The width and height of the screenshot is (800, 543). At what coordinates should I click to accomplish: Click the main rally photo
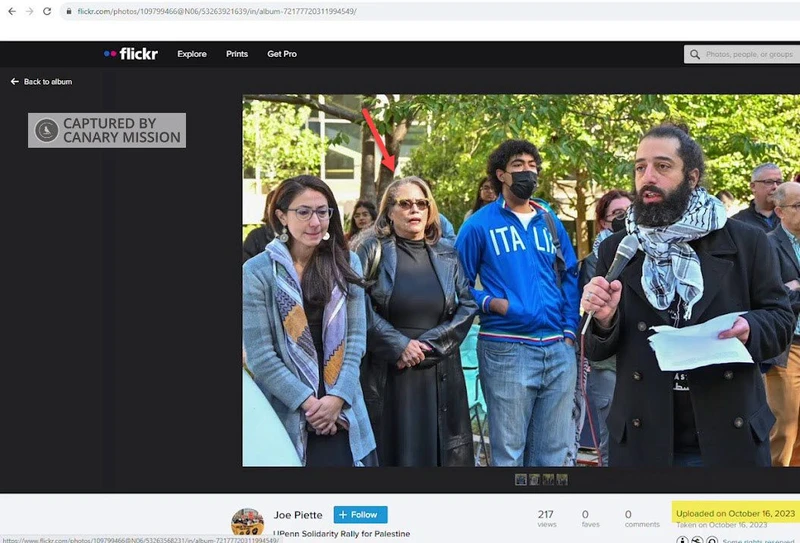[520, 280]
